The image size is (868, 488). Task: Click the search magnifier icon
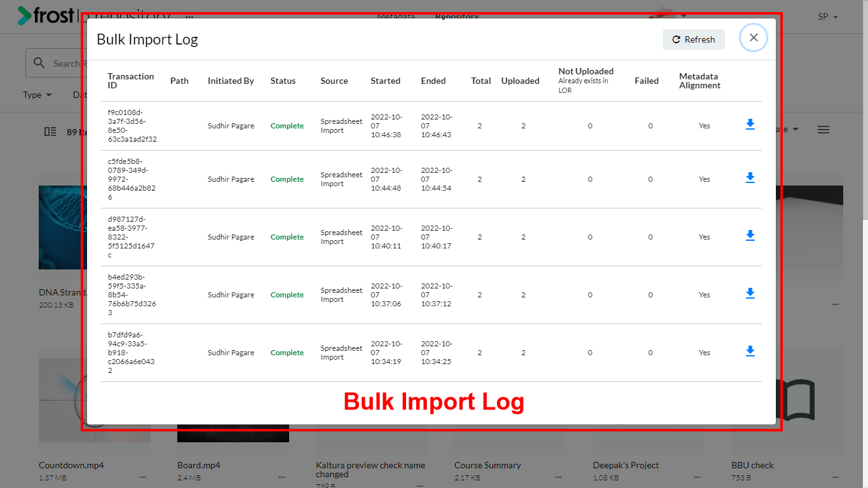coord(39,63)
